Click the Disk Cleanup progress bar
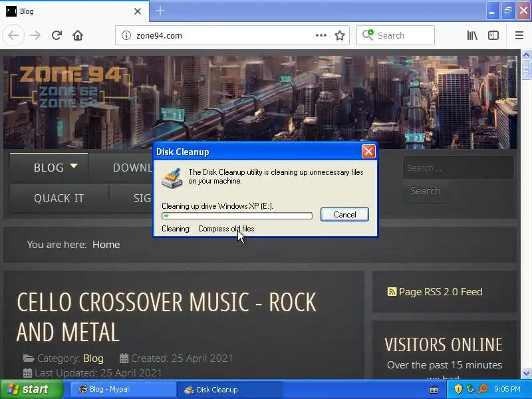Viewport: 532px width, 399px height. [x=237, y=215]
